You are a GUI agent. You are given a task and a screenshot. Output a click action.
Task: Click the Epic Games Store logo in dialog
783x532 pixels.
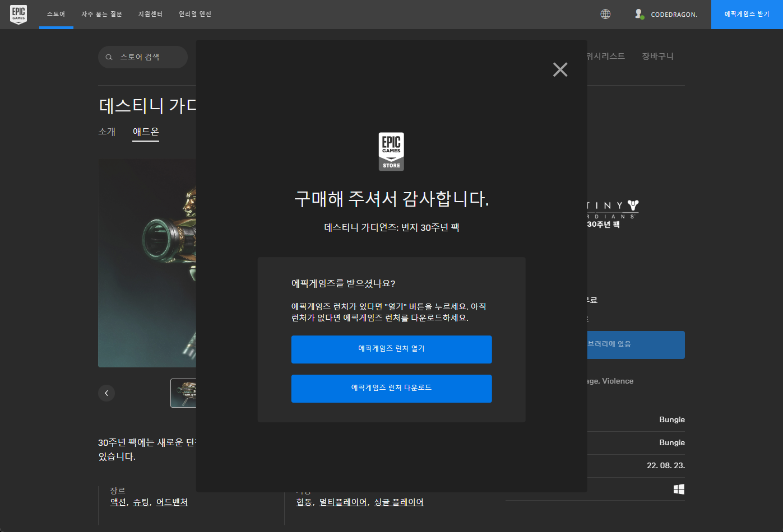pyautogui.click(x=391, y=151)
